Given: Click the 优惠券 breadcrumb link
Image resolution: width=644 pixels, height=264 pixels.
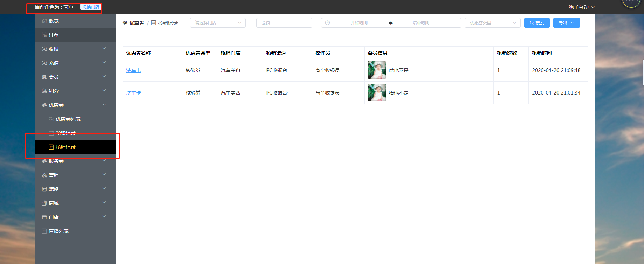Looking at the screenshot, I should 137,23.
